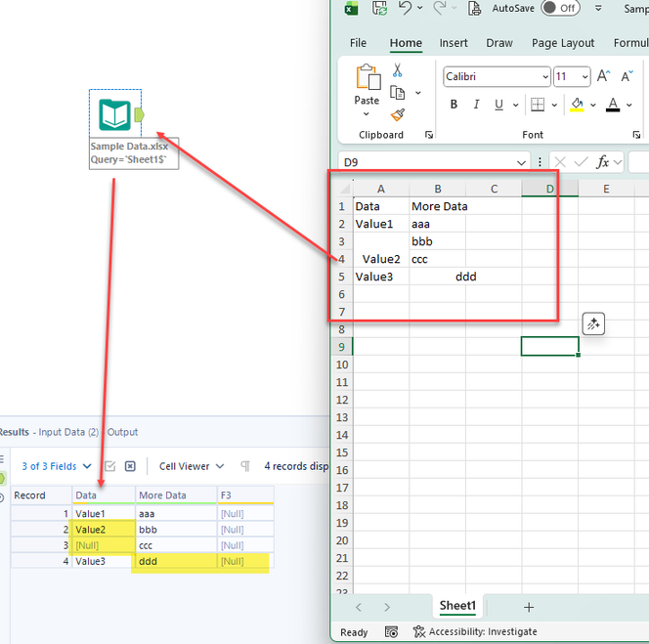Screen dimensions: 649x644
Task: Expand the Paste options arrow
Action: (x=367, y=113)
